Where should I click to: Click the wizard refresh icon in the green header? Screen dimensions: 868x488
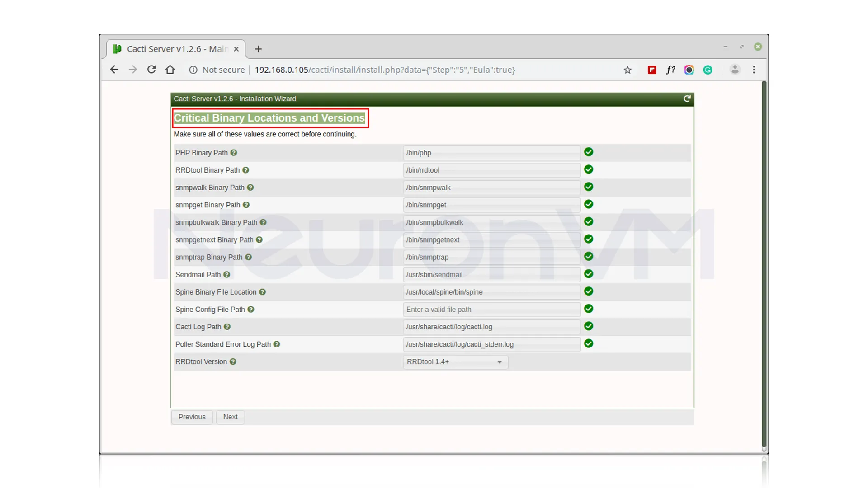[687, 99]
